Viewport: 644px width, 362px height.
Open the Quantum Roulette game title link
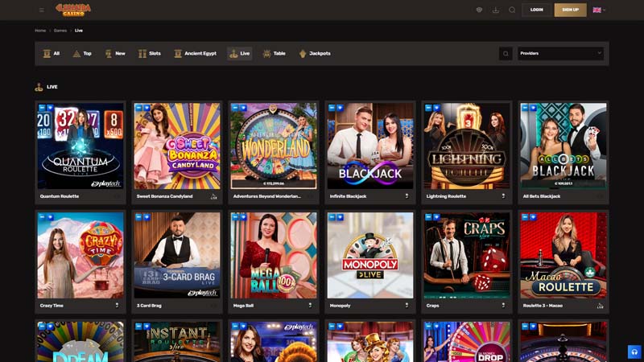[x=60, y=196]
